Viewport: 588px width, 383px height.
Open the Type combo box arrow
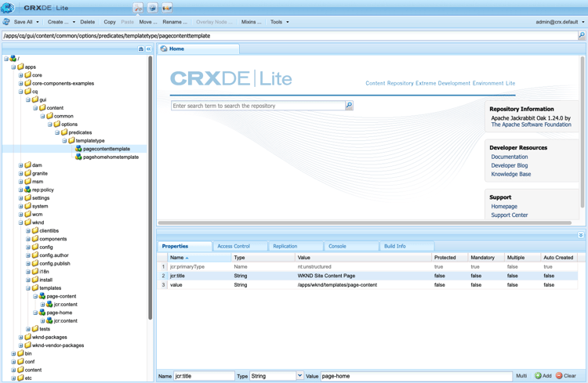tap(299, 375)
